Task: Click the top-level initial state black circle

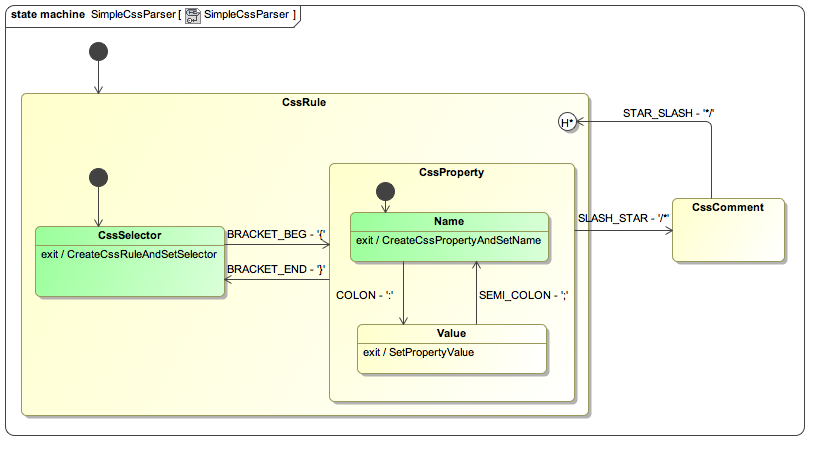Action: (x=98, y=51)
